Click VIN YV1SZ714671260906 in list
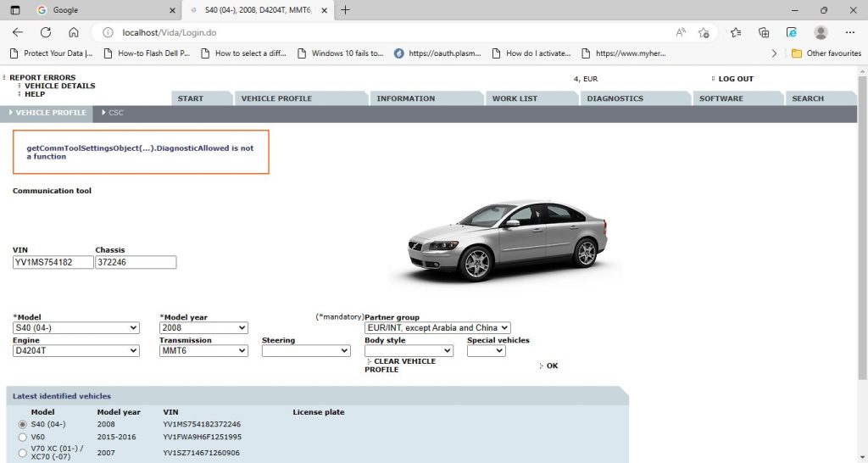 click(x=202, y=453)
